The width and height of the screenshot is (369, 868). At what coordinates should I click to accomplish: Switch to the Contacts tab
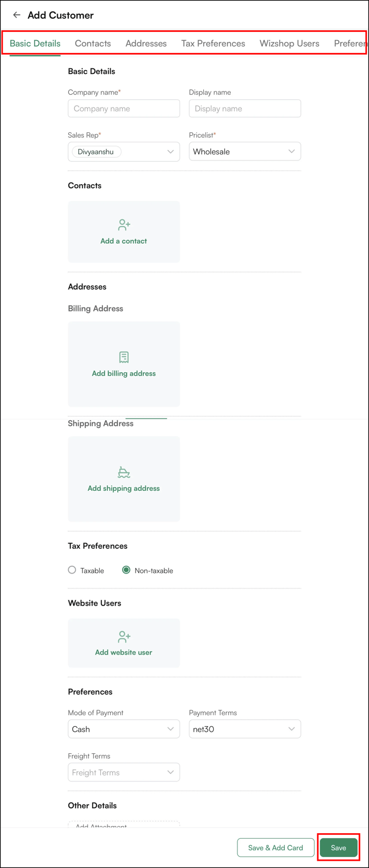[93, 44]
